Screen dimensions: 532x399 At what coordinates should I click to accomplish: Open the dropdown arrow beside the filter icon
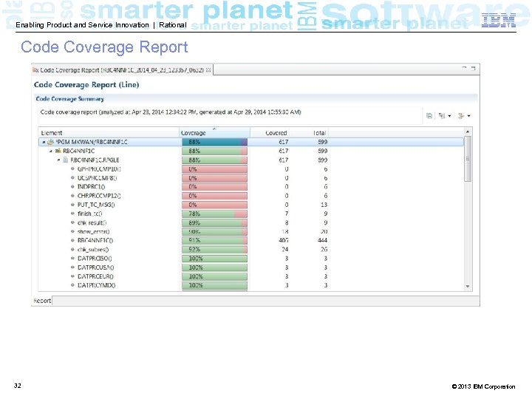[x=449, y=116]
